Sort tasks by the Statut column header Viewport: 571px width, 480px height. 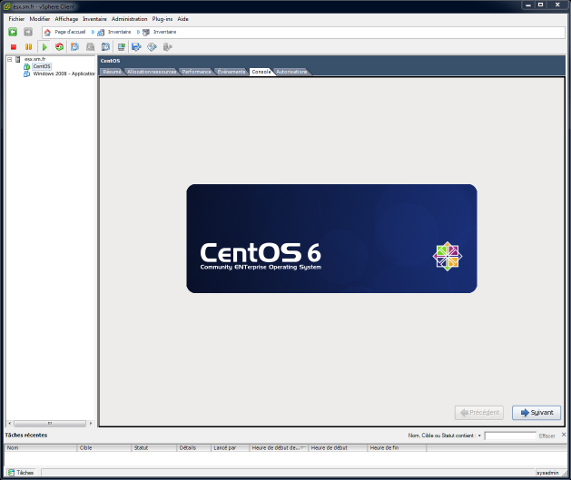(154, 448)
